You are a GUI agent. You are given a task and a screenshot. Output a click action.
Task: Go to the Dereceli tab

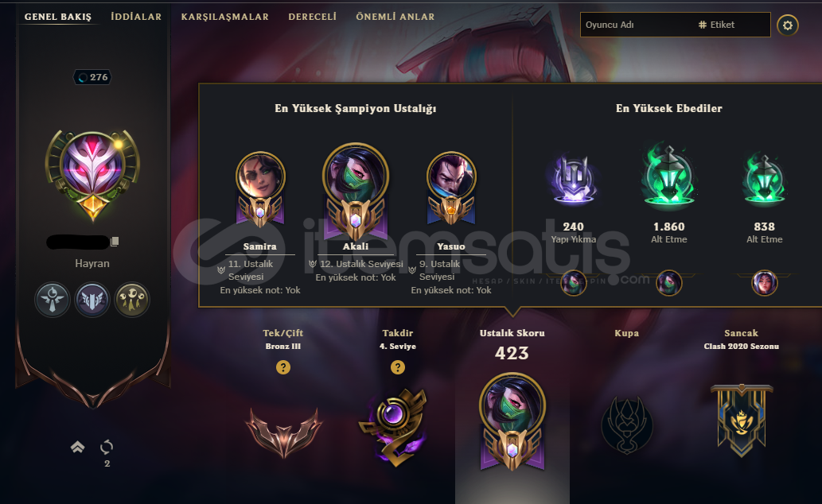[313, 16]
